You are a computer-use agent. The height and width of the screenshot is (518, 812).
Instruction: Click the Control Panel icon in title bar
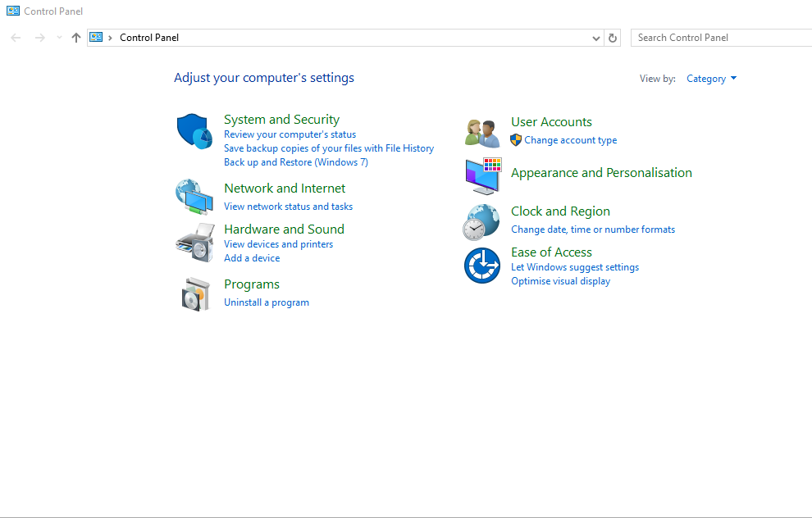[x=13, y=11]
